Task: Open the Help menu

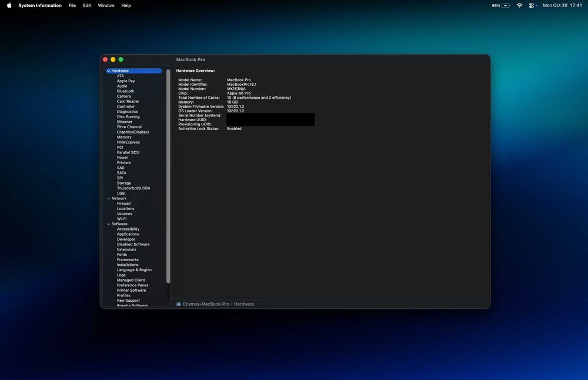Action: coord(126,5)
